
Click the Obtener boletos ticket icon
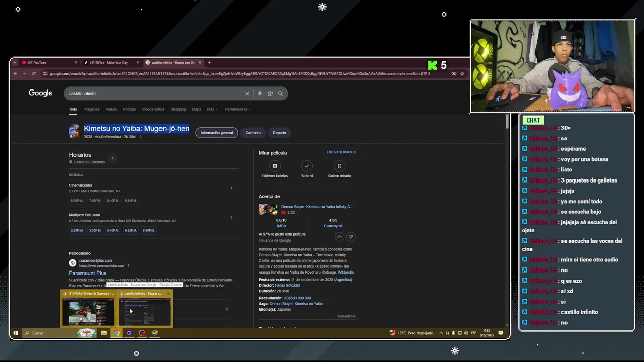point(275,166)
